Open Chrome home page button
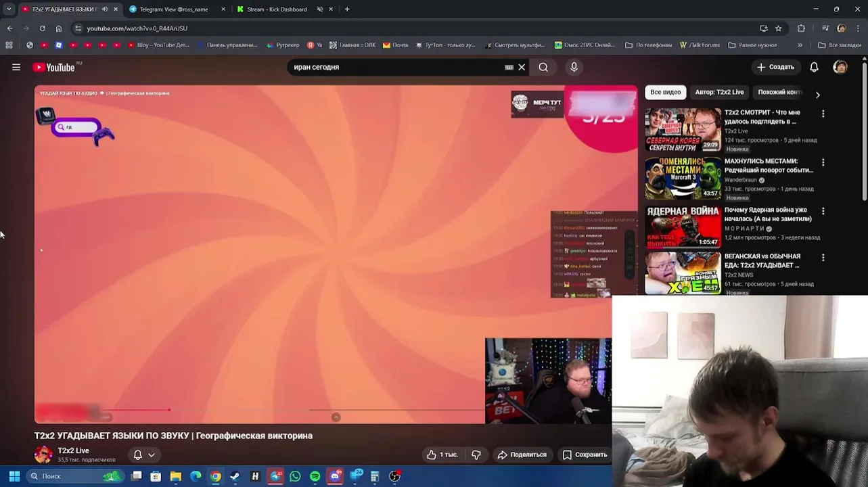 (x=59, y=28)
